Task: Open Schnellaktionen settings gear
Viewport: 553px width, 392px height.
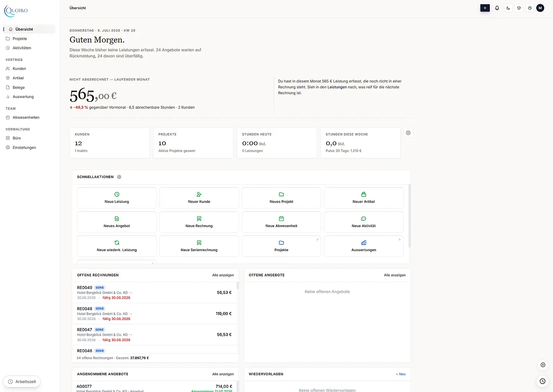Action: pyautogui.click(x=119, y=177)
